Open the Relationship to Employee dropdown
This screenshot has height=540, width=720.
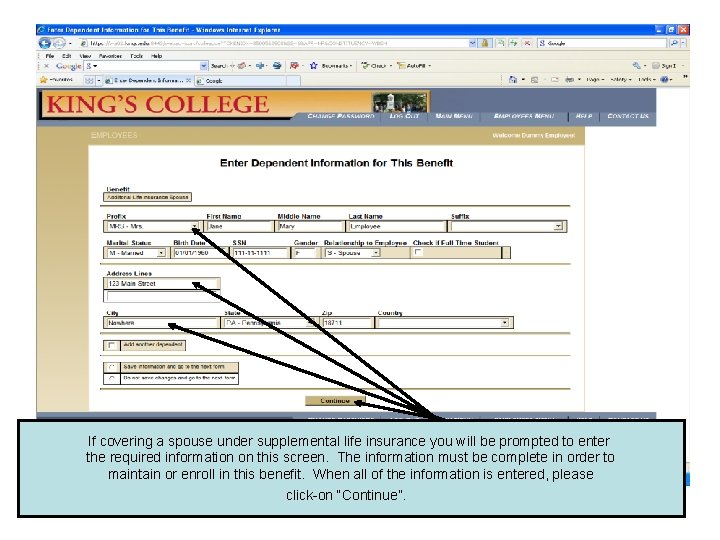pos(376,253)
